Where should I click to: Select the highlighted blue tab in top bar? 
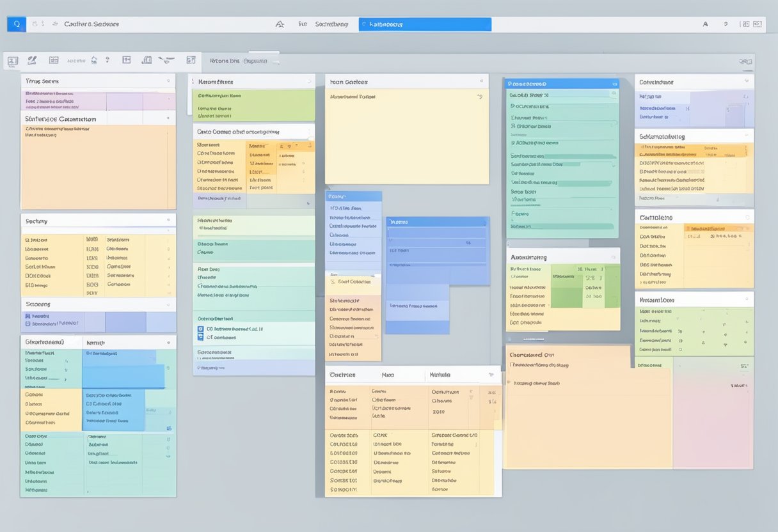tap(425, 24)
